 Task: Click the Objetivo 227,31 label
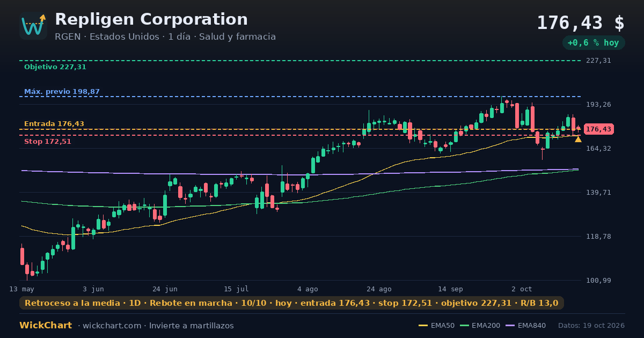(x=55, y=67)
